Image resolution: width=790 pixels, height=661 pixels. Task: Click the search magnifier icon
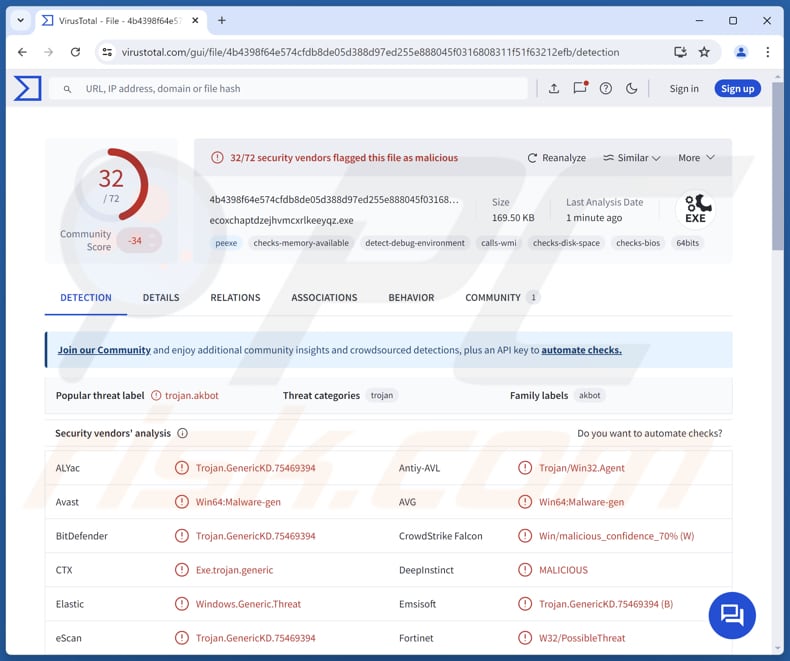pos(67,89)
